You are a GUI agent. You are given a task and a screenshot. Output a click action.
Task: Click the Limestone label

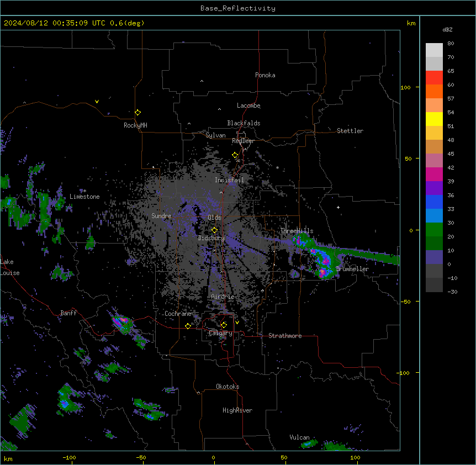pyautogui.click(x=84, y=197)
